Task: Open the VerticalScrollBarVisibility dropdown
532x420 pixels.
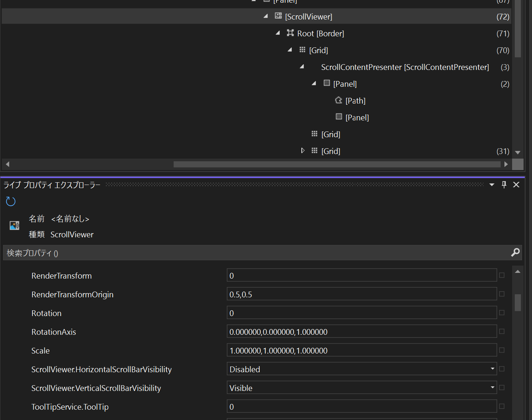Action: tap(492, 388)
